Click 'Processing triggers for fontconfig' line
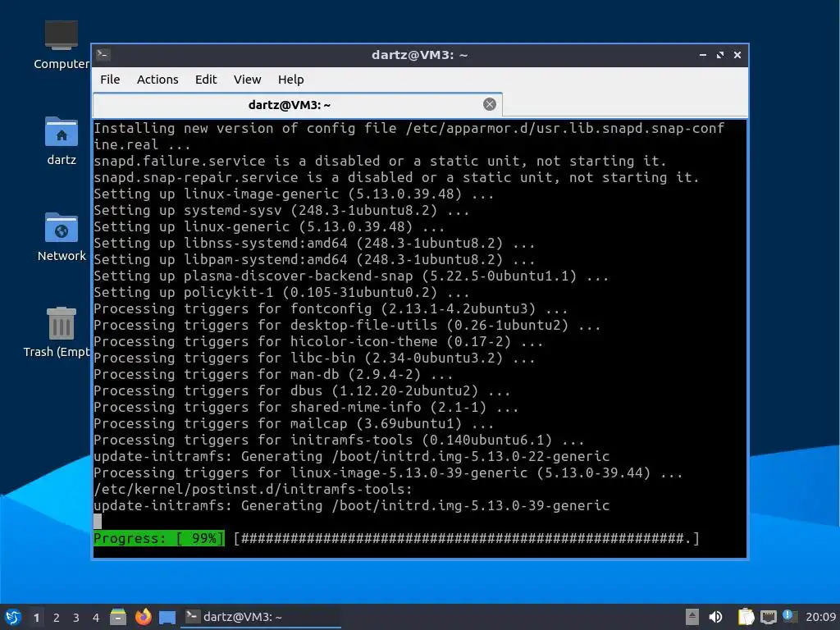Screen dimensions: 840x630 331,309
